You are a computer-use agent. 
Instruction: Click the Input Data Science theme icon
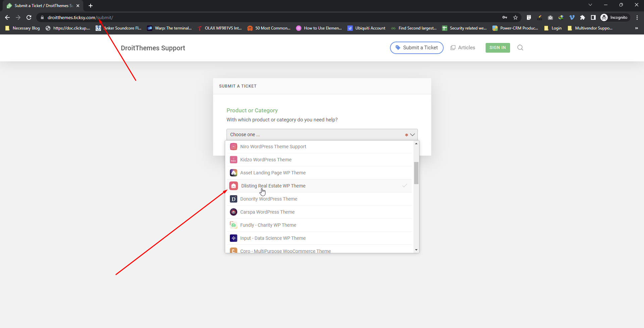point(234,238)
